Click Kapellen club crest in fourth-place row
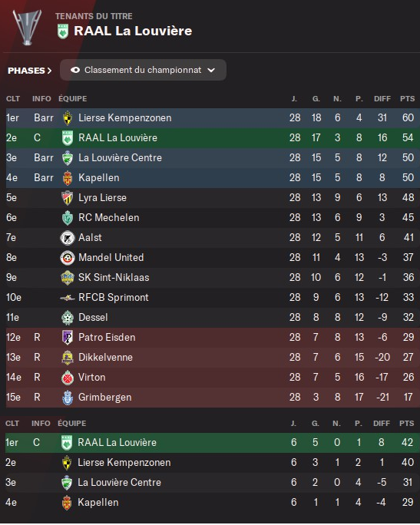Viewport: 420px width, 525px height. coord(68,178)
